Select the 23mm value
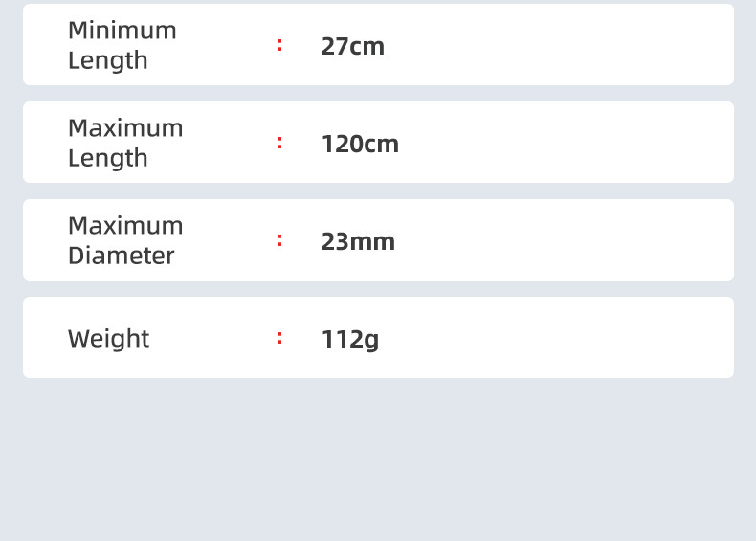The height and width of the screenshot is (541, 756). 358,241
